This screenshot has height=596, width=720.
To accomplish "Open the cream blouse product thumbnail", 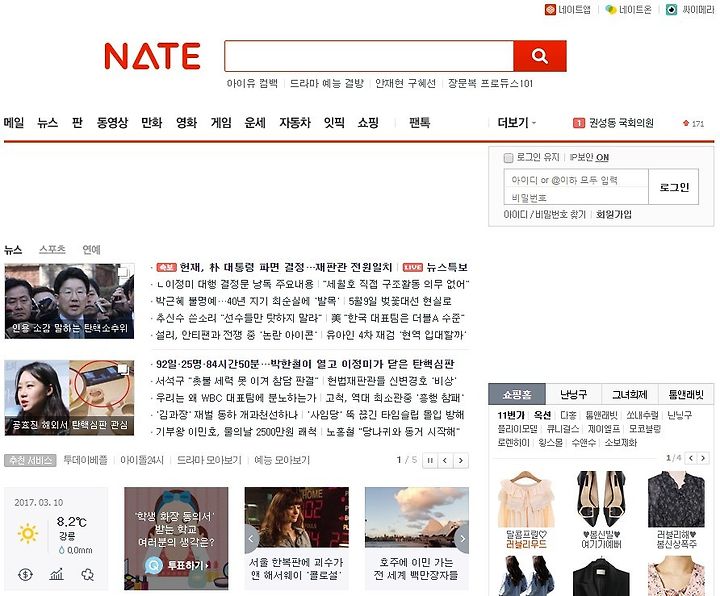I will [526, 500].
